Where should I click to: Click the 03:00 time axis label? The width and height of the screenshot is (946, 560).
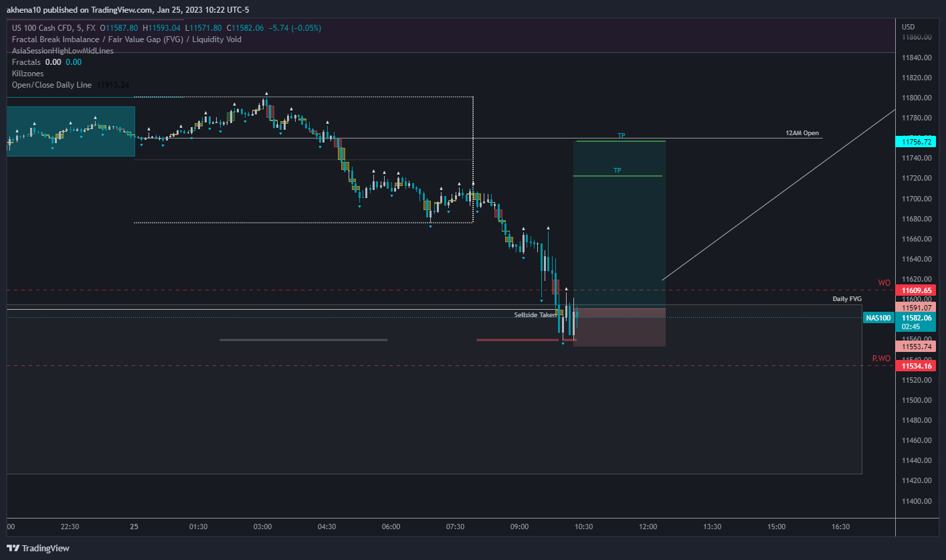click(262, 527)
